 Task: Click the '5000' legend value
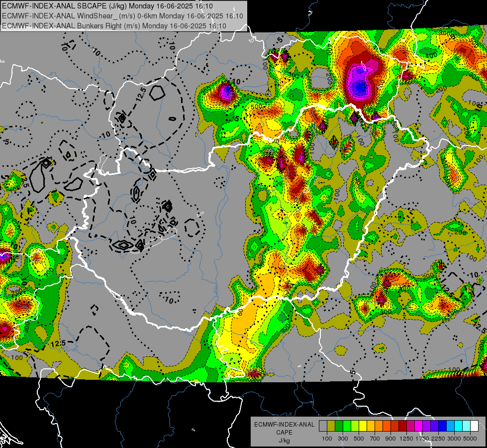point(470,439)
